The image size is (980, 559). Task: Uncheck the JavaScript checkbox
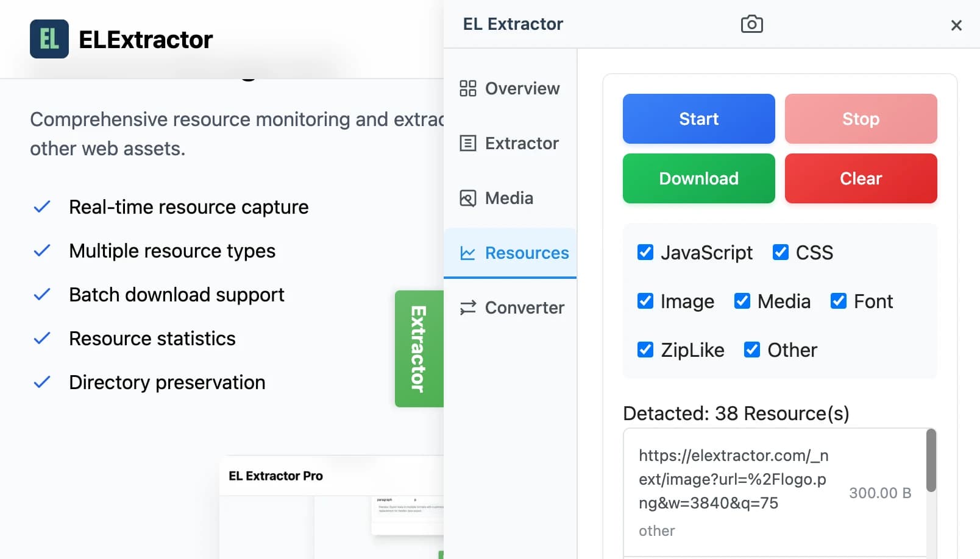pos(645,252)
